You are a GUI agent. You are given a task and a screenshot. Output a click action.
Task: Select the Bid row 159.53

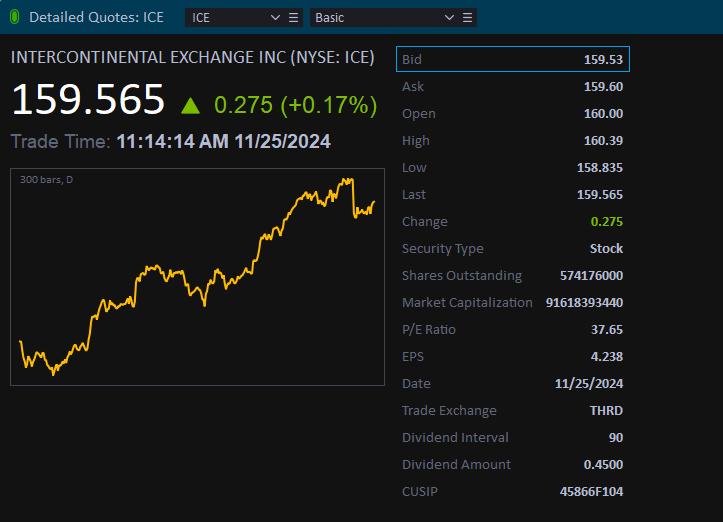pos(513,59)
